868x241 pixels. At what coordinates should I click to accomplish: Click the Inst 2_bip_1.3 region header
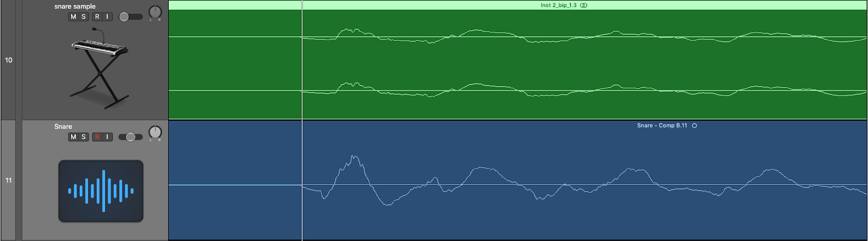click(518, 5)
